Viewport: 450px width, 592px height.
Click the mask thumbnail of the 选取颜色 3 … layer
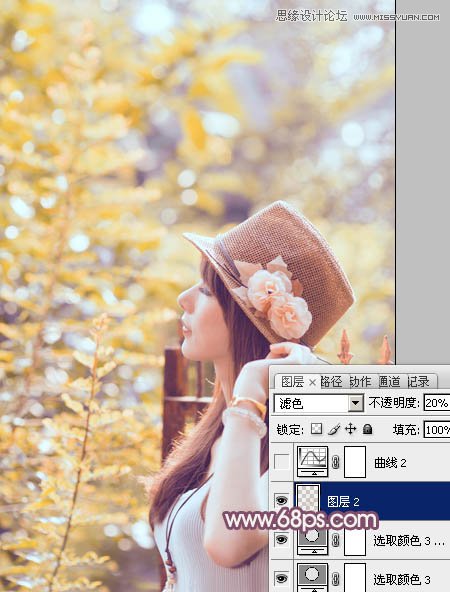coord(355,541)
